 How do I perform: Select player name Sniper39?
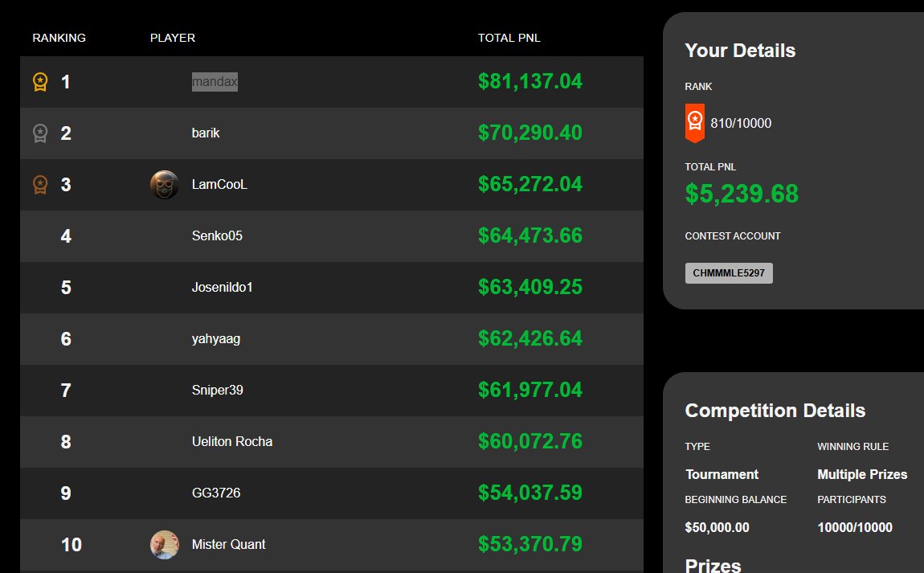[218, 391]
